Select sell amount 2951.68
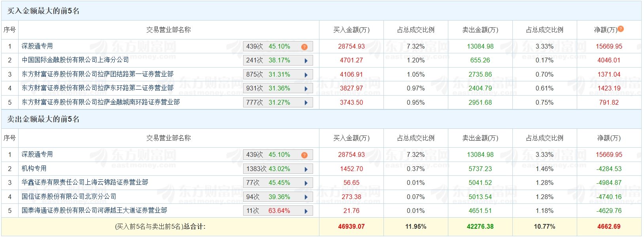Image resolution: width=644 pixels, height=237 pixels. [x=480, y=103]
